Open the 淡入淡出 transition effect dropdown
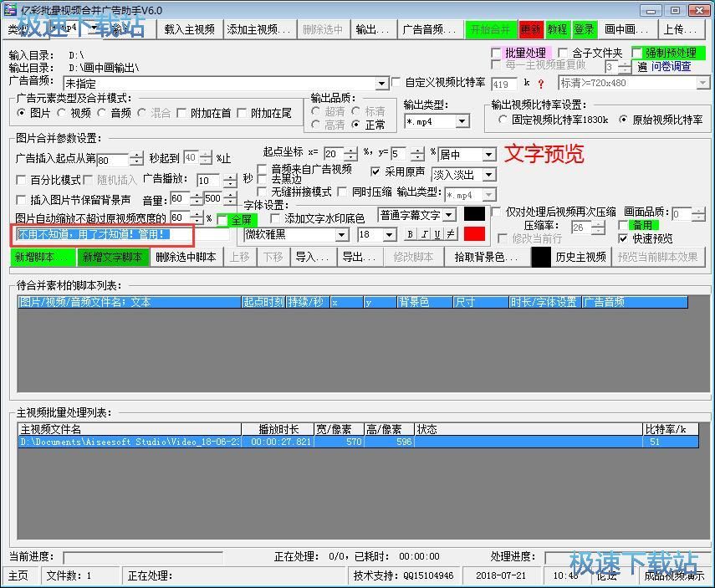 click(488, 175)
